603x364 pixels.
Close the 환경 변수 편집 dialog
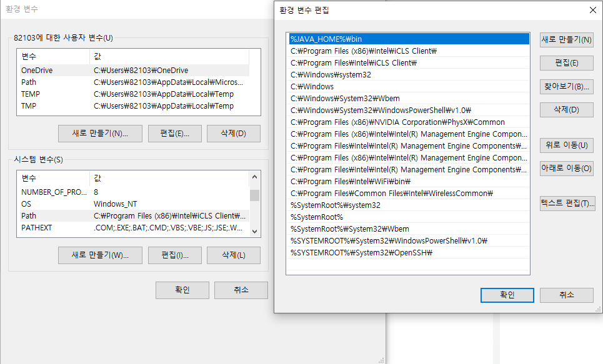(x=592, y=10)
